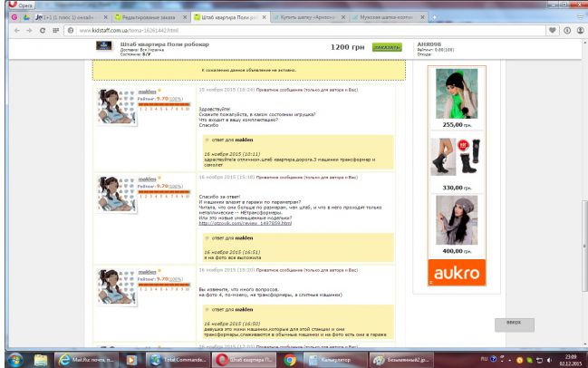
Task: Click the first maklen username link
Action: coord(145,92)
